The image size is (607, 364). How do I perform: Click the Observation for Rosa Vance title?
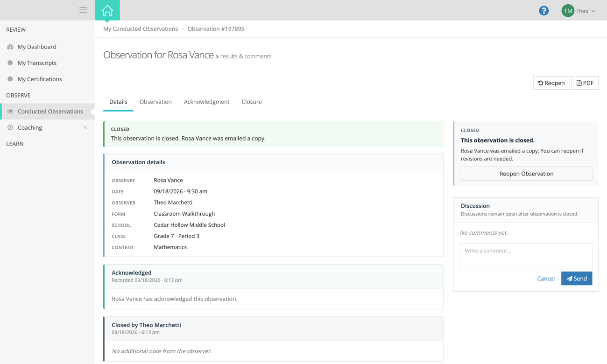[x=158, y=55]
